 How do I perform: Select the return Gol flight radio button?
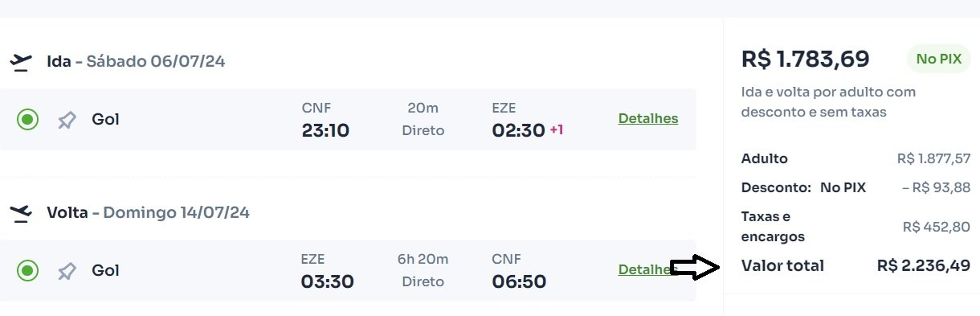28,271
